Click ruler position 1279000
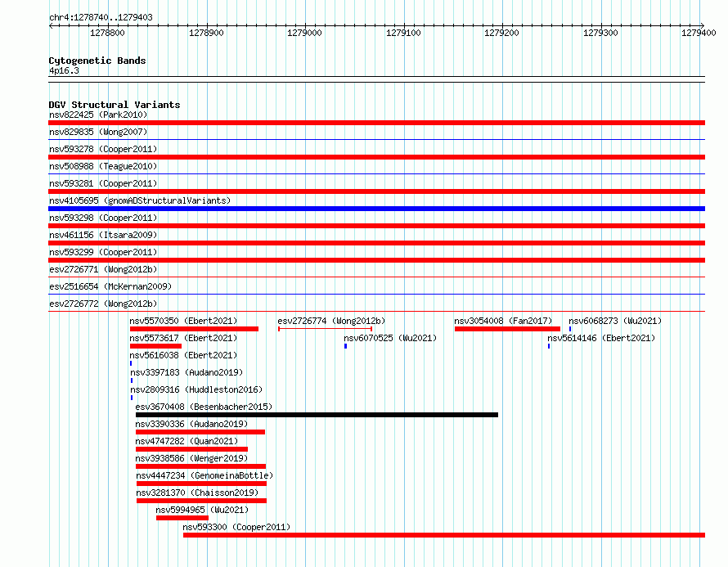This screenshot has width=728, height=567. click(304, 33)
